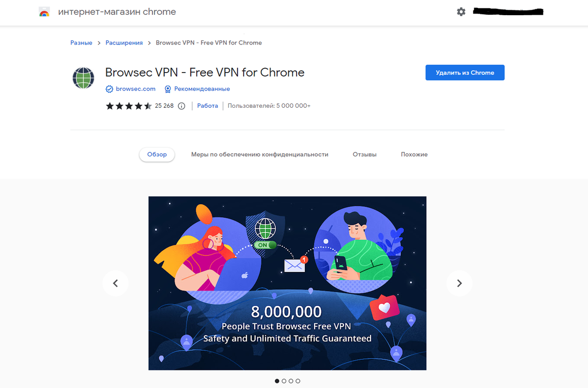Viewport: 588px width, 388px height.
Task: Select the second carousel dot indicator
Action: click(x=284, y=381)
